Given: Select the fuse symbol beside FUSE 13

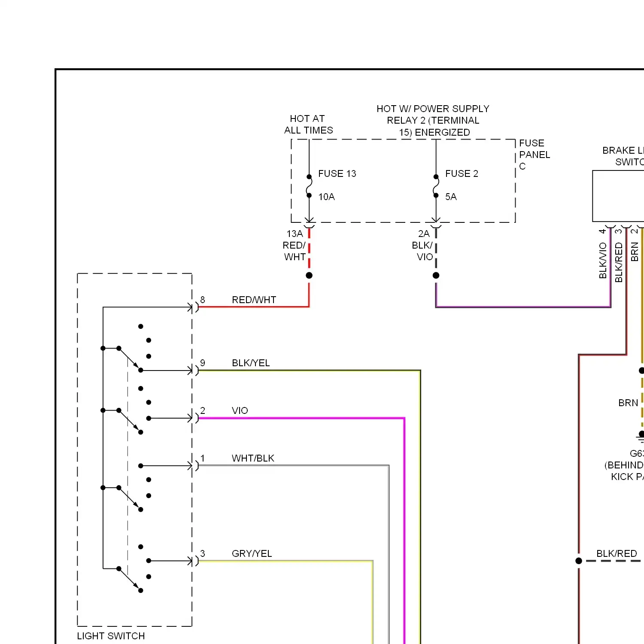Looking at the screenshot, I should coord(309,186).
